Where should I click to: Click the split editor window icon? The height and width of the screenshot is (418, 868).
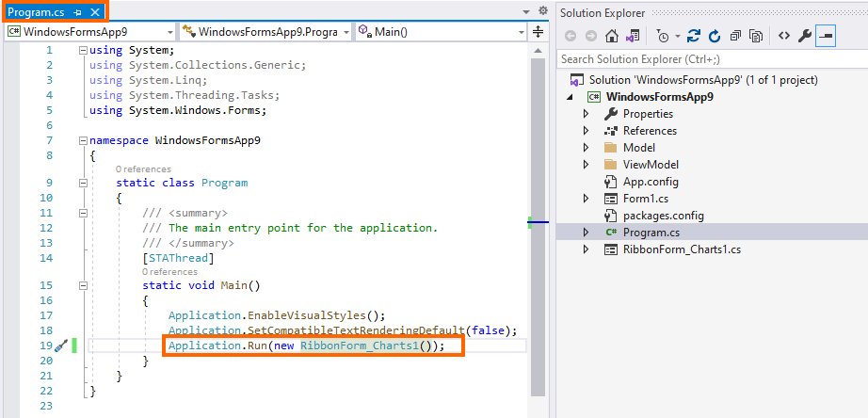tap(538, 32)
